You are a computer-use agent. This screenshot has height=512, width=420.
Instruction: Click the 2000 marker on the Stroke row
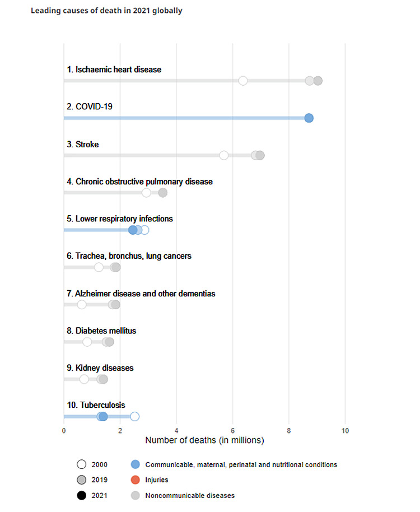pyautogui.click(x=224, y=155)
